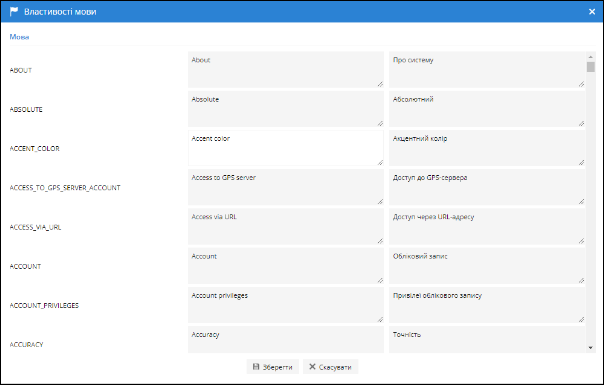Image resolution: width=605 pixels, height=386 pixels.
Task: Edit the Точність translation field
Action: click(487, 339)
